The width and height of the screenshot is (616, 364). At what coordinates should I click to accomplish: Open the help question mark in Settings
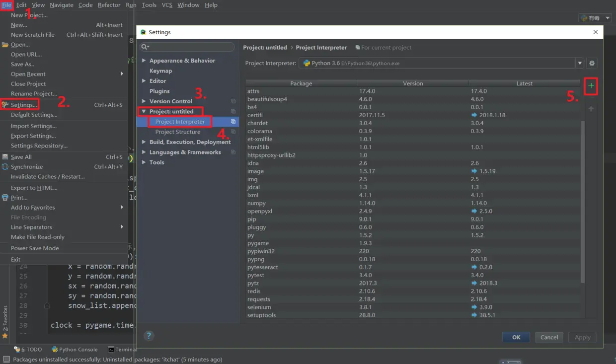click(149, 336)
